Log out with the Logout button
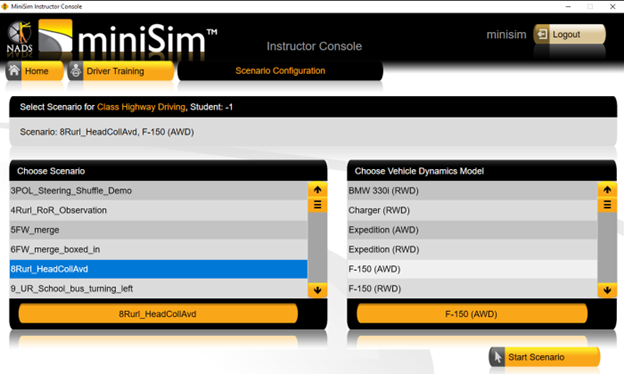 point(569,34)
